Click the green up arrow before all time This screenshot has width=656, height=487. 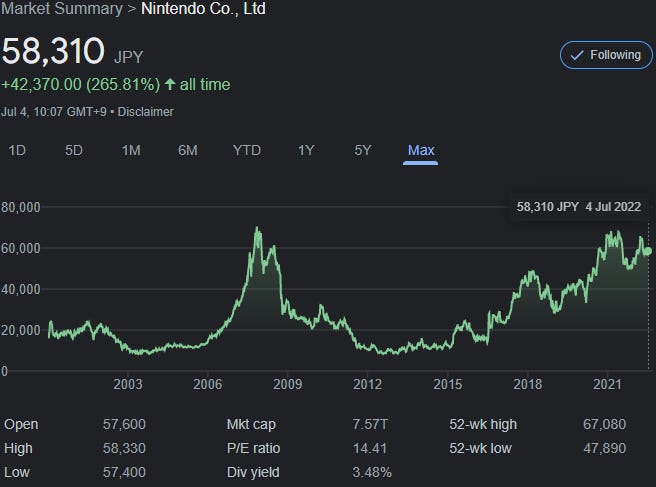coord(169,84)
